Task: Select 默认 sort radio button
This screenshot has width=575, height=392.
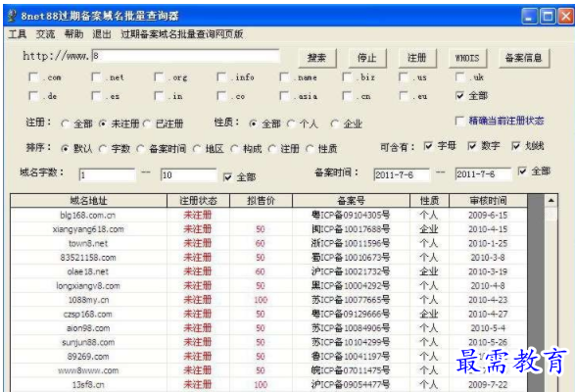Action: pyautogui.click(x=65, y=149)
